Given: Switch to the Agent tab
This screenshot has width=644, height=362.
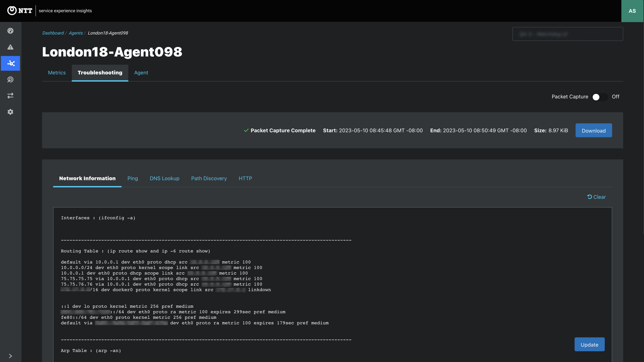Looking at the screenshot, I should (141, 73).
